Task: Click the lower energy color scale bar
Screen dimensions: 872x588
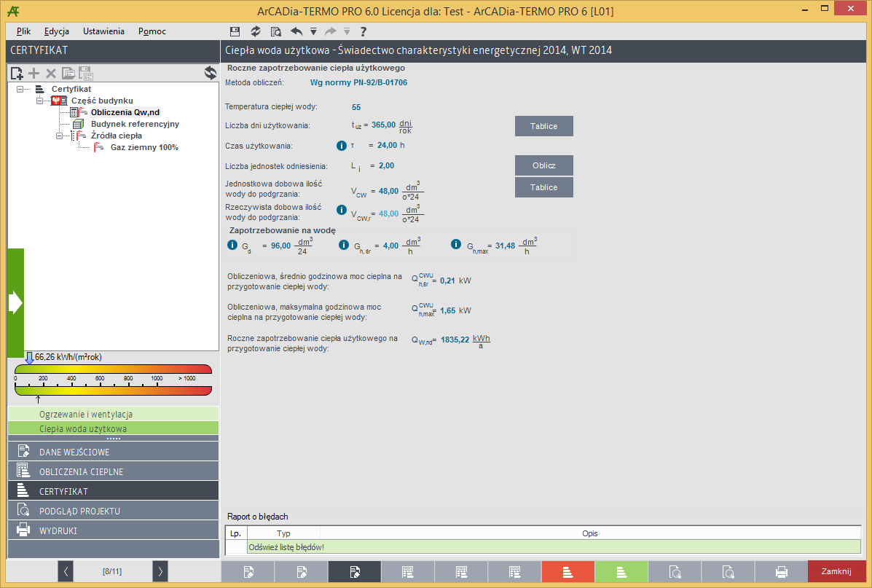Action: [x=114, y=391]
